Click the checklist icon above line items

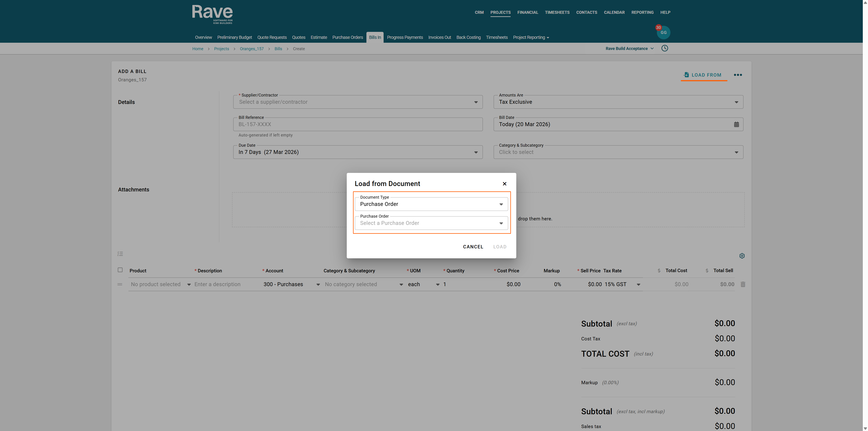[x=120, y=254]
